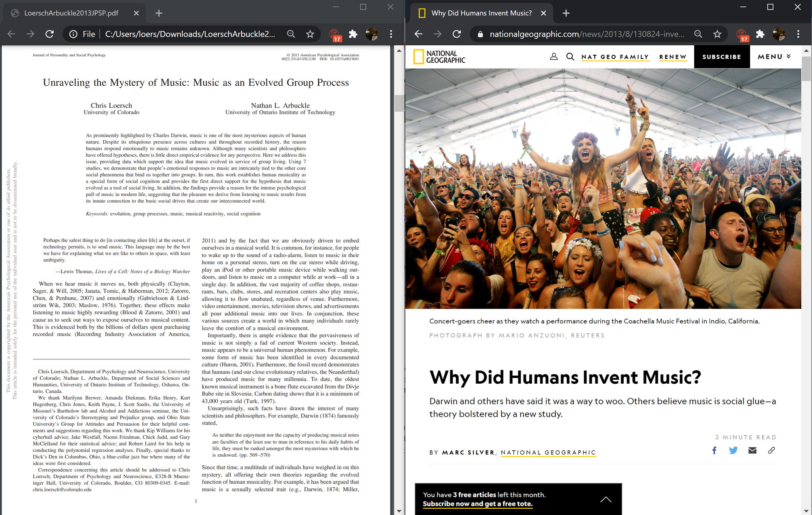Click National Geographic scrollbar down arrow
Image resolution: width=812 pixels, height=515 pixels.
[806, 511]
